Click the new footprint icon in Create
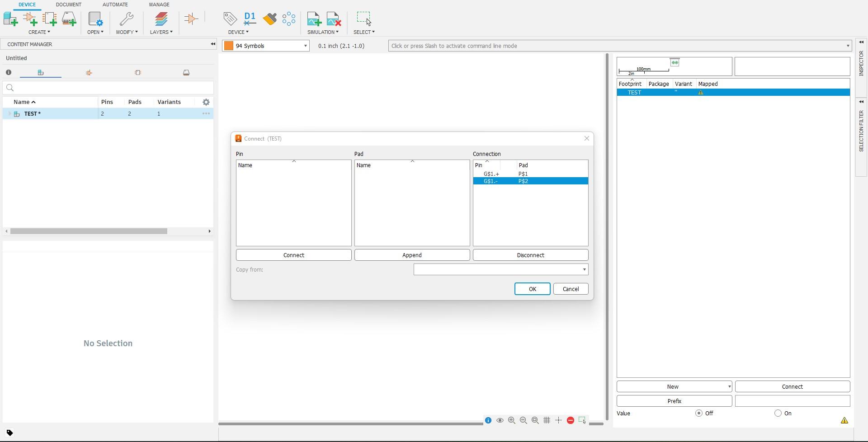 (50, 19)
